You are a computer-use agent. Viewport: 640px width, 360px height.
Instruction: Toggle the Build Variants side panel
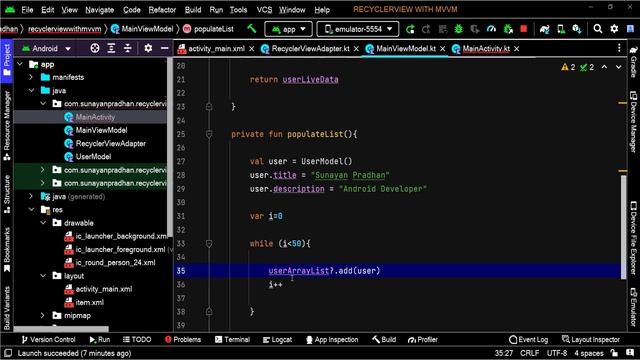pyautogui.click(x=7, y=308)
